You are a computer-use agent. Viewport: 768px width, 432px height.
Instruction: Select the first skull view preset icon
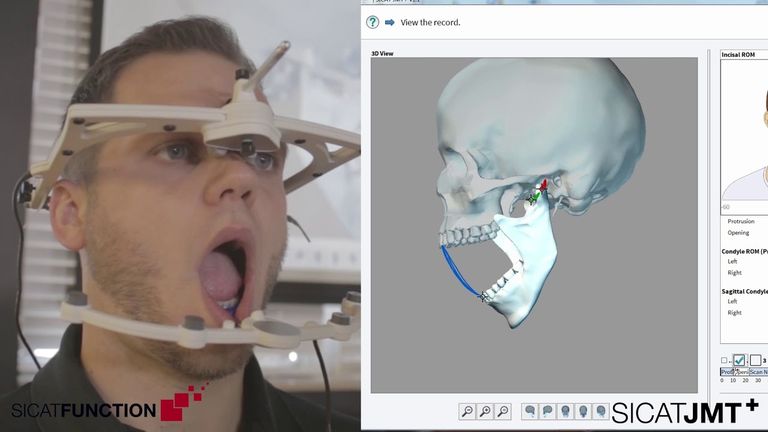pyautogui.click(x=529, y=411)
